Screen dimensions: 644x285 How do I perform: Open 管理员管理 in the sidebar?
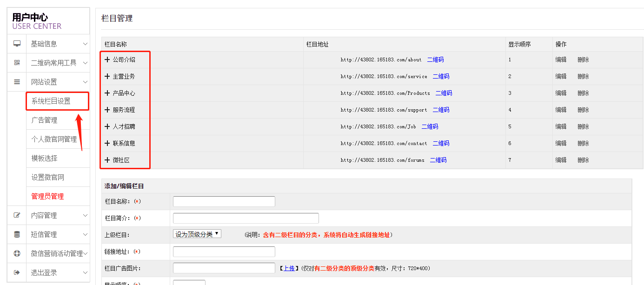pyautogui.click(x=47, y=196)
